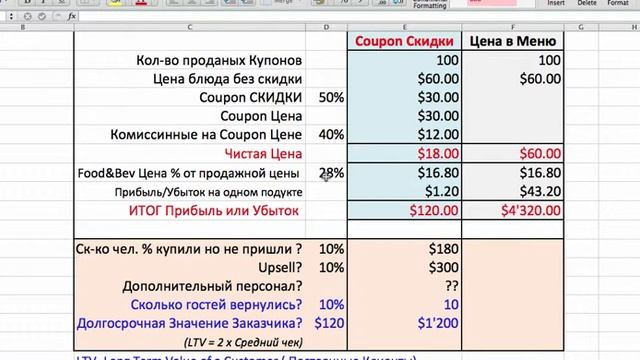Select $30.00 in the Coupon Цена row
This screenshot has height=360, width=640.
tap(404, 116)
